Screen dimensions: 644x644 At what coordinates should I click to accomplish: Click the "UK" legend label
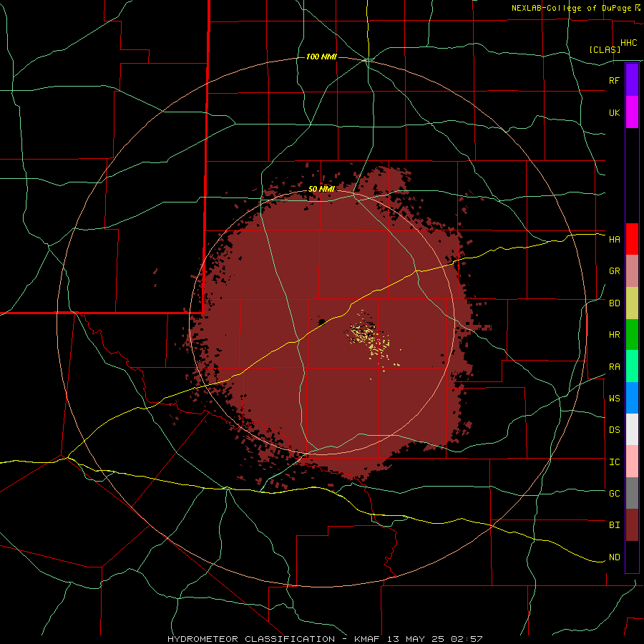(x=614, y=112)
